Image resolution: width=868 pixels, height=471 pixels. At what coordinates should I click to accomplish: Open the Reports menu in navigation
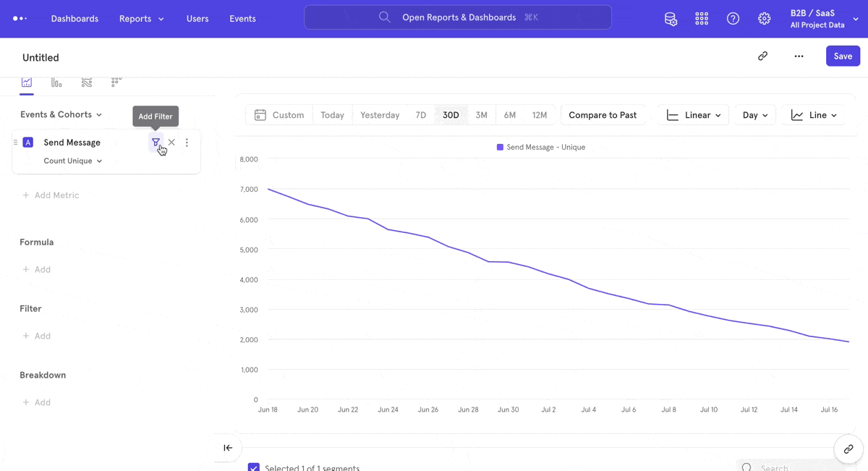pyautogui.click(x=142, y=19)
